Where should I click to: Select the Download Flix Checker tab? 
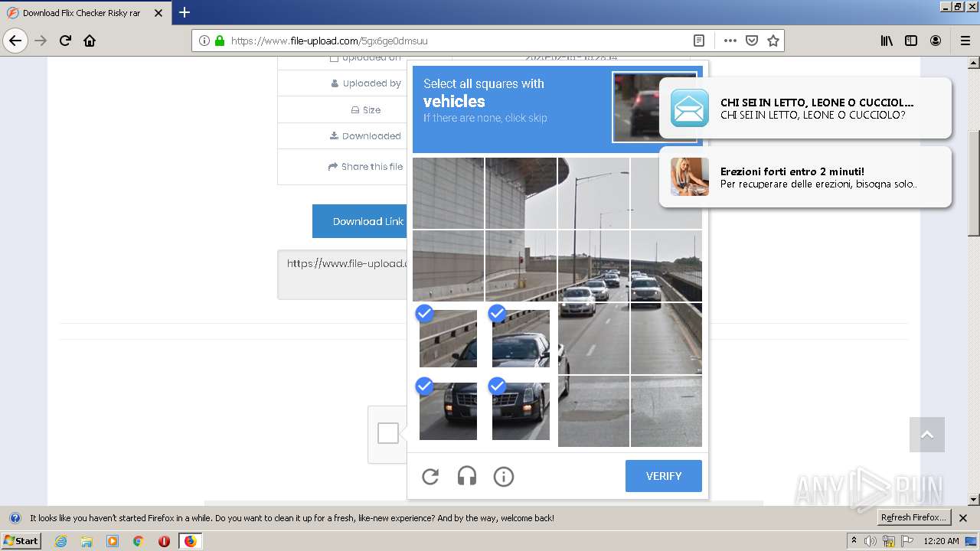click(84, 13)
